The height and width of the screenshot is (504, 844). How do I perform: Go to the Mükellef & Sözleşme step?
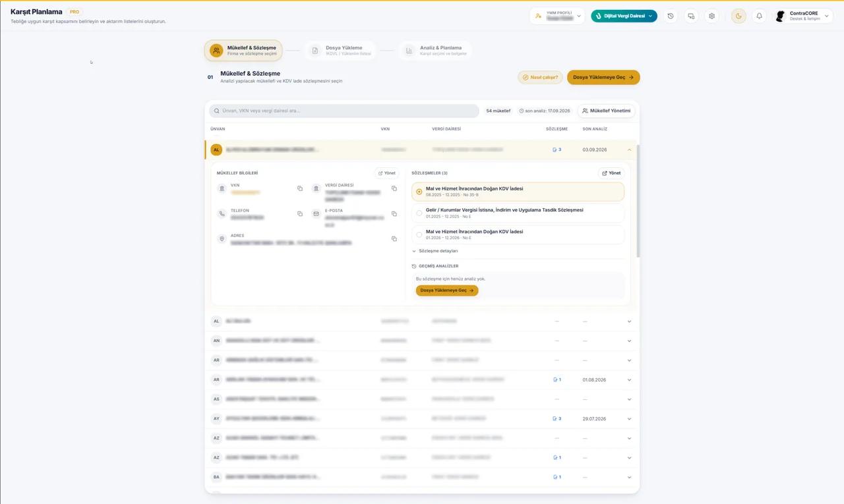pyautogui.click(x=243, y=50)
